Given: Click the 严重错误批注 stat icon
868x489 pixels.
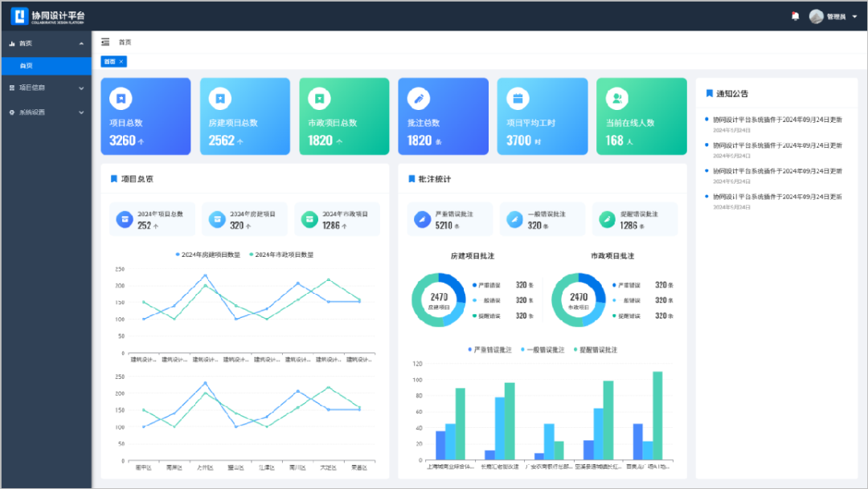Looking at the screenshot, I should point(422,219).
